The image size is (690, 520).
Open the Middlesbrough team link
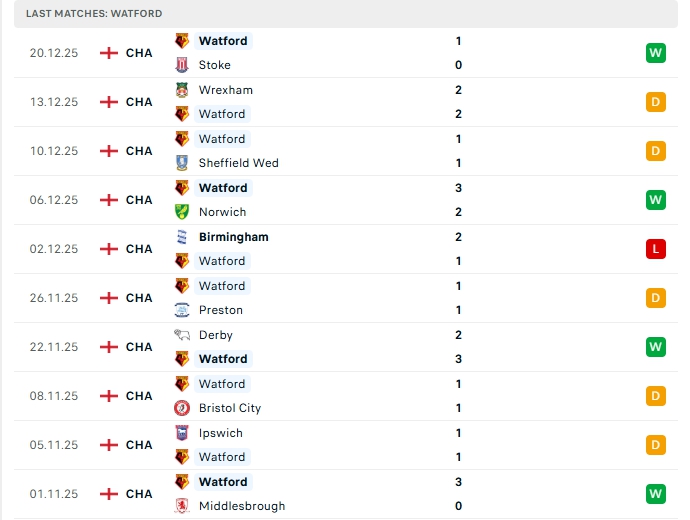point(242,506)
